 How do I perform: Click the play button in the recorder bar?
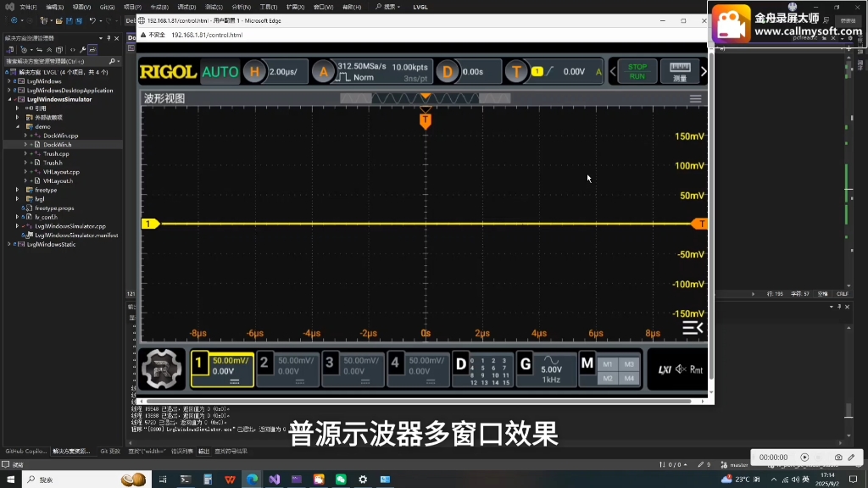point(804,457)
